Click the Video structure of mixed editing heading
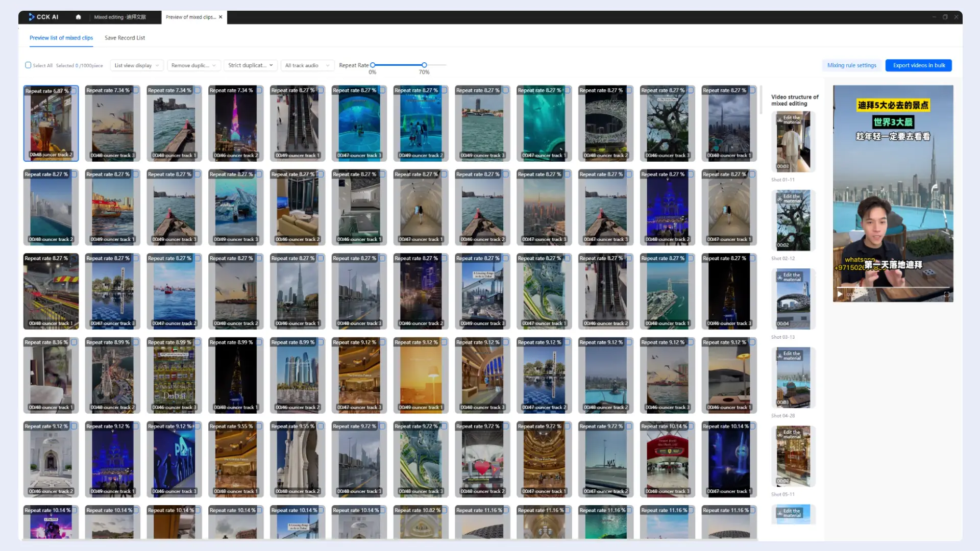The height and width of the screenshot is (551, 980). pyautogui.click(x=795, y=100)
